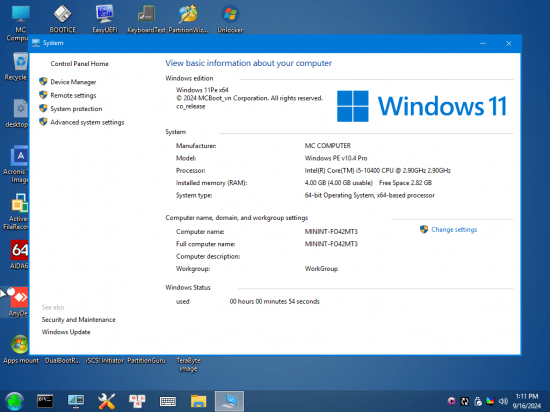This screenshot has height=412, width=550.
Task: Open Apps mount desktop icon
Action: click(x=20, y=349)
